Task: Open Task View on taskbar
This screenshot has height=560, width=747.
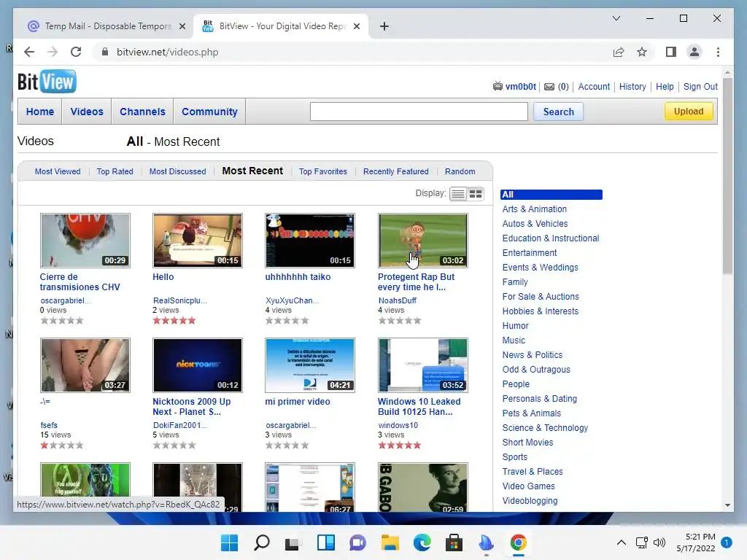Action: click(293, 542)
